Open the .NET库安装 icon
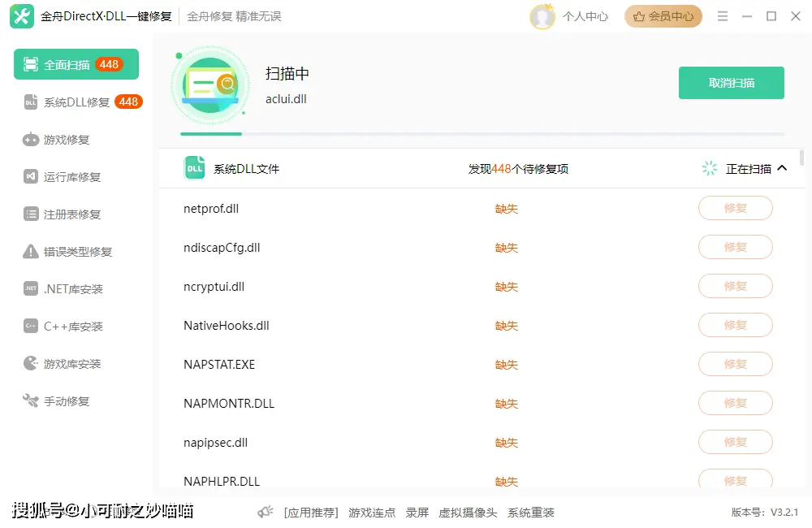 [31, 289]
